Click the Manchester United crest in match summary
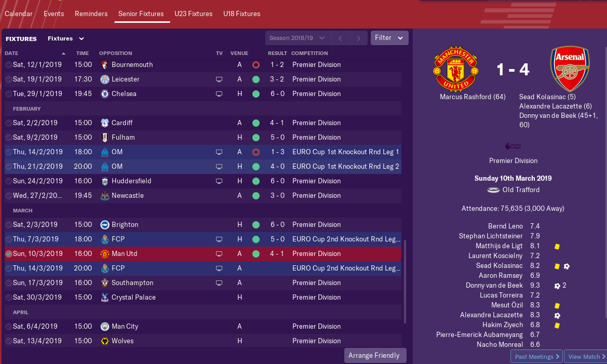607x364 pixels. (x=456, y=69)
